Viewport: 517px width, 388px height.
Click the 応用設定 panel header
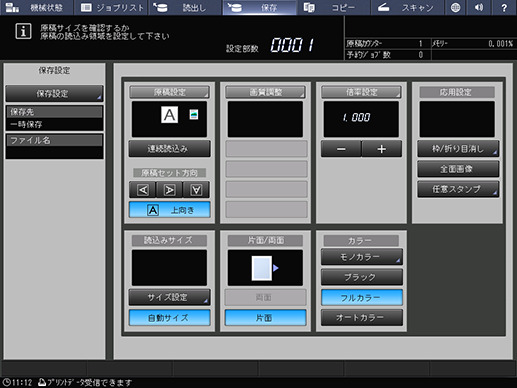(457, 92)
